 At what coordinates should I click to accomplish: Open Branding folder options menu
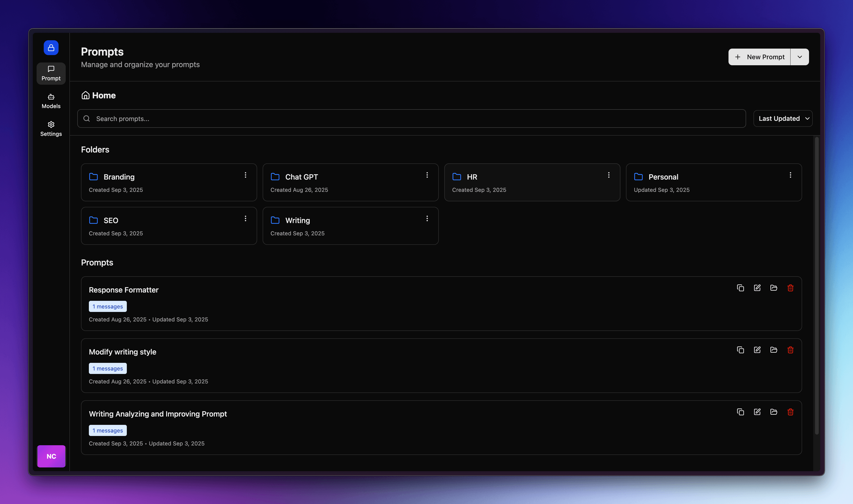[x=245, y=175]
